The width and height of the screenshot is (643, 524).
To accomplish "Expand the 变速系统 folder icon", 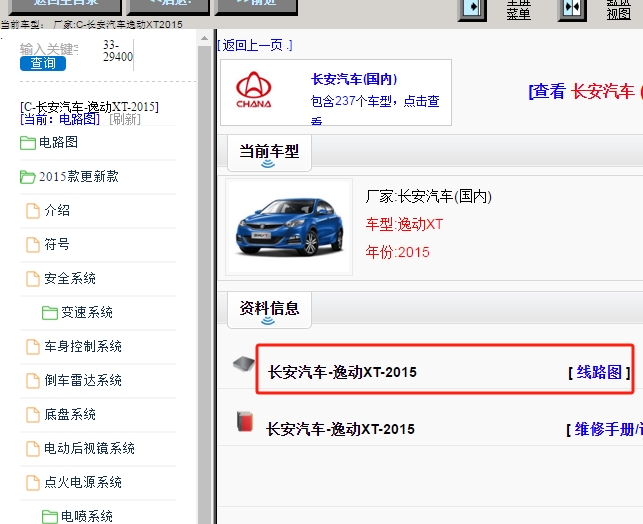I will tap(50, 313).
